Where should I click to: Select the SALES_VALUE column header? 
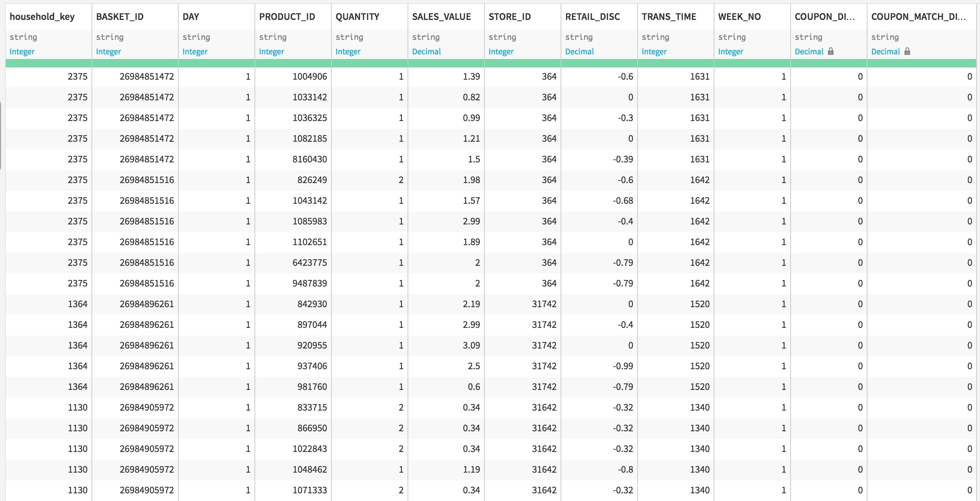coord(442,17)
